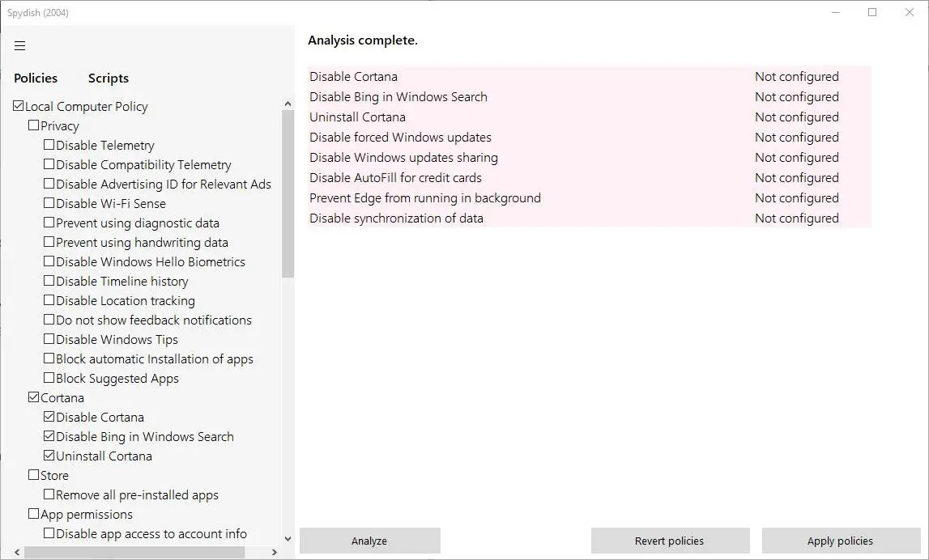Close the Spydish window
929x560 pixels.
coord(910,12)
